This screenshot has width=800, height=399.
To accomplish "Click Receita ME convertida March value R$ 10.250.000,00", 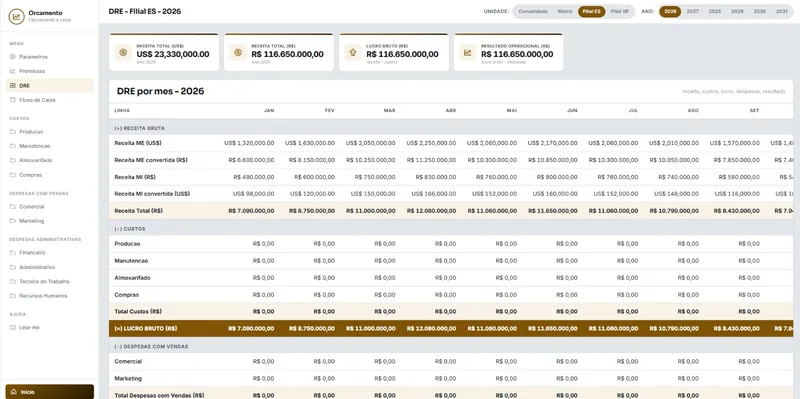I will (371, 160).
